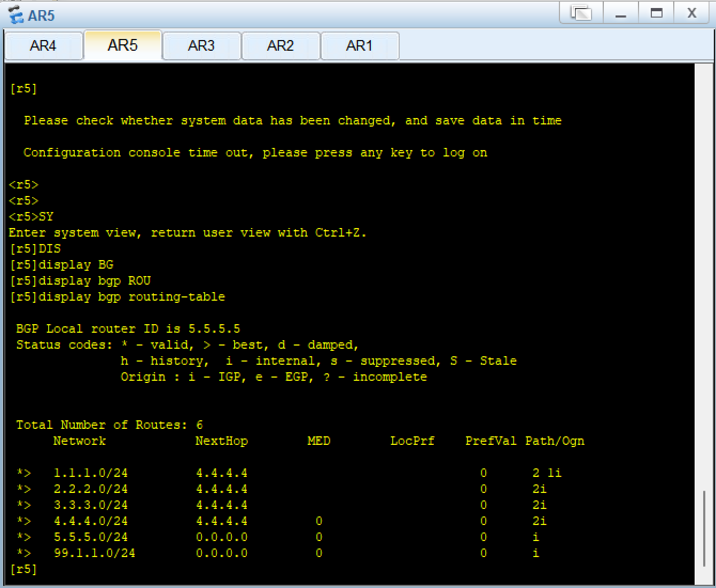Click the 99.1.1.0/24 network entry
The height and width of the screenshot is (588, 716).
click(x=94, y=553)
